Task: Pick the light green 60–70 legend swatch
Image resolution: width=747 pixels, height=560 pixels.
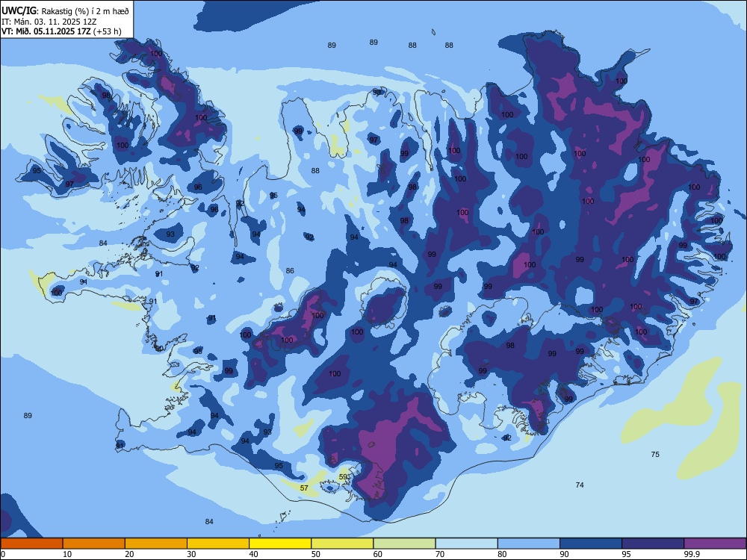Action: (x=404, y=544)
